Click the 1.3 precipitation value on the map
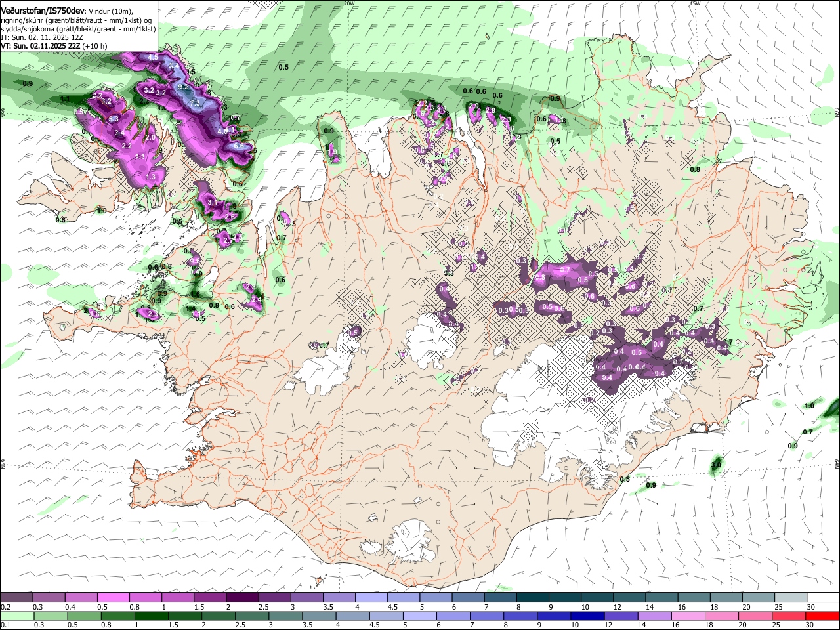This screenshot has height=630, width=840. coord(150,177)
